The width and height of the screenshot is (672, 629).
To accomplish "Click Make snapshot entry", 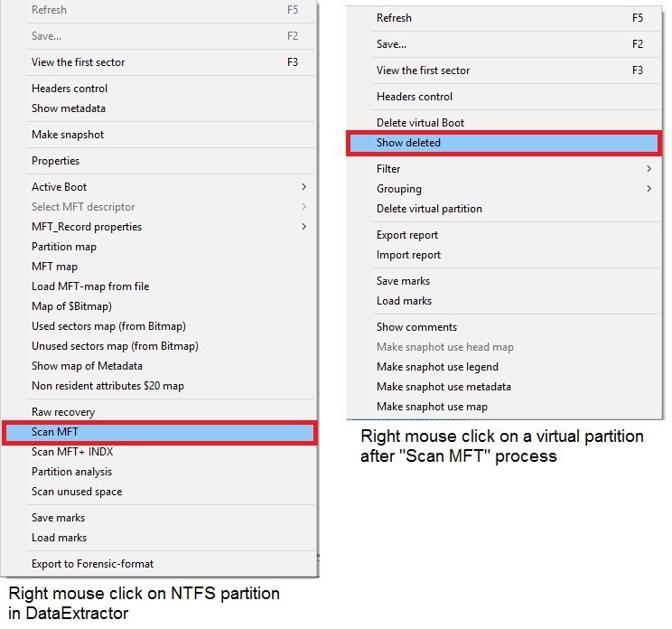I will click(68, 135).
